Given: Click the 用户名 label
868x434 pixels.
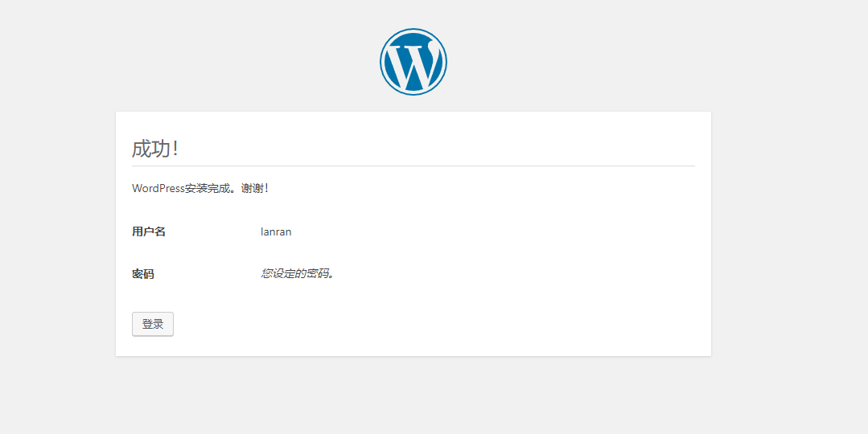Looking at the screenshot, I should [148, 231].
